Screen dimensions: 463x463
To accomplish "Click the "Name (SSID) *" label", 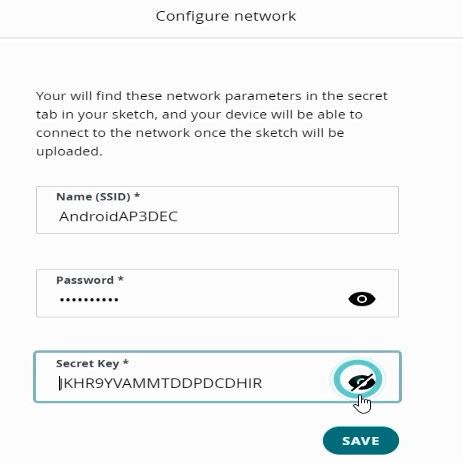I will [98, 197].
